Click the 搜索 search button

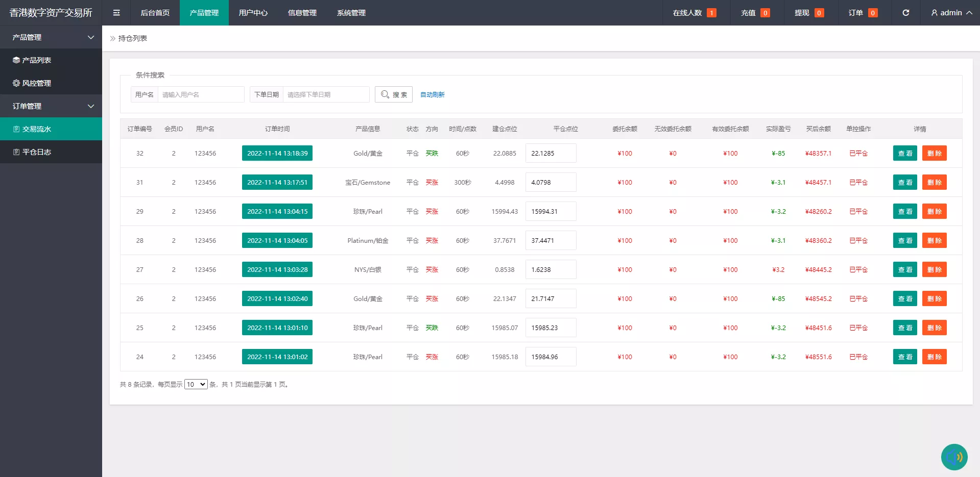394,94
